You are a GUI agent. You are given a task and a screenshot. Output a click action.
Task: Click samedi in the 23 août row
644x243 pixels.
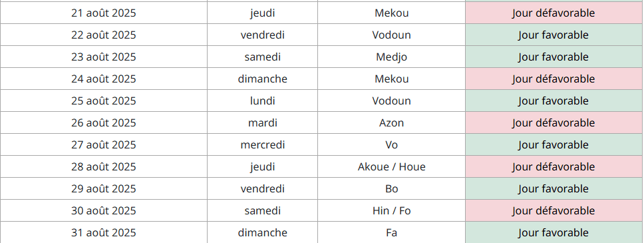[x=262, y=57]
